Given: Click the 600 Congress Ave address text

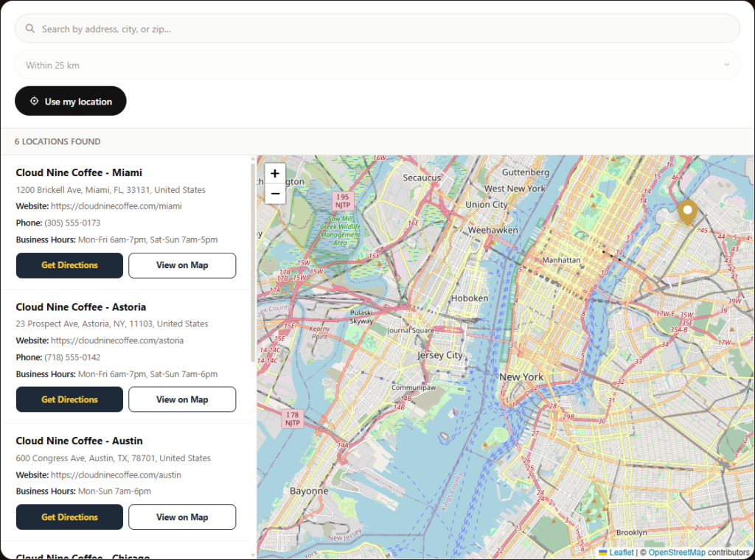Looking at the screenshot, I should [113, 458].
